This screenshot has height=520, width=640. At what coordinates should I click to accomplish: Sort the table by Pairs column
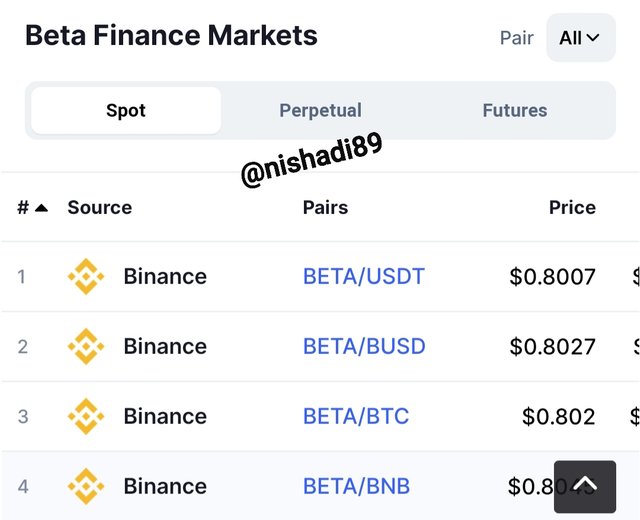point(325,207)
